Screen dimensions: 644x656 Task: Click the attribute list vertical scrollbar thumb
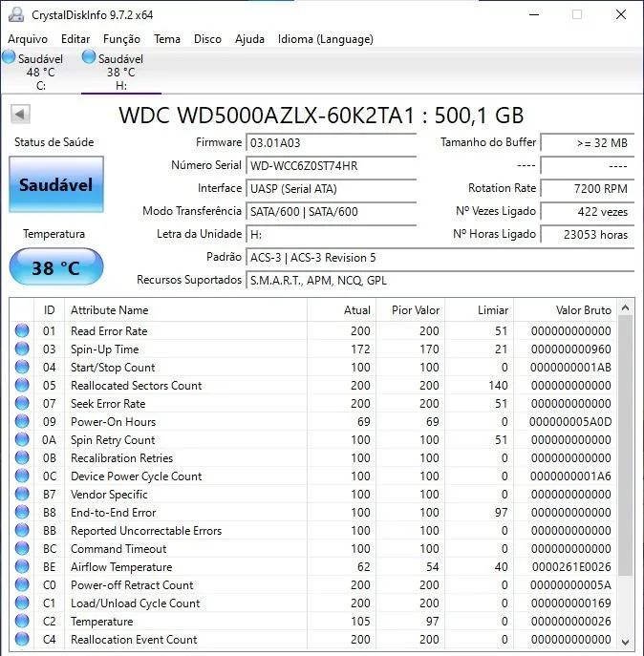click(x=625, y=445)
